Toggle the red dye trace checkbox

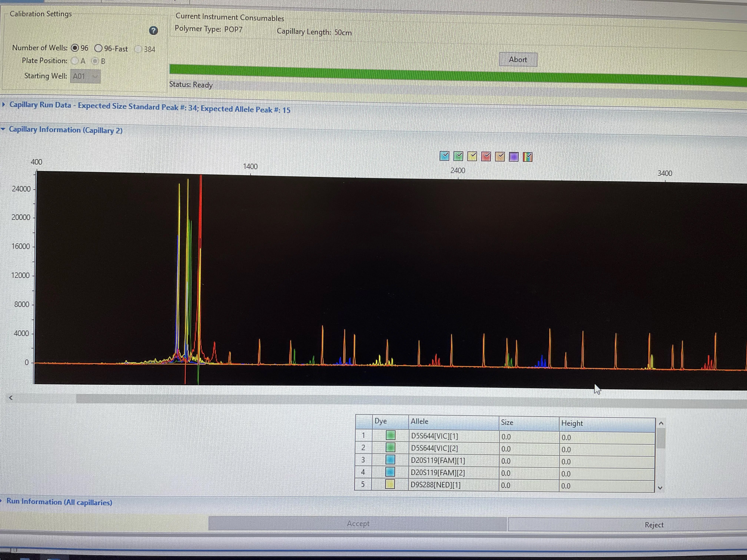[486, 156]
